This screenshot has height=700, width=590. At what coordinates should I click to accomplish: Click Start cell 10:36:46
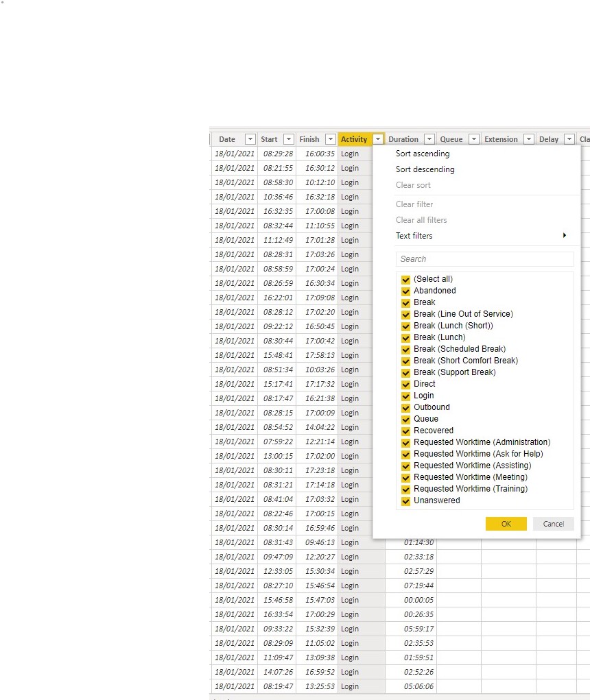pyautogui.click(x=278, y=197)
